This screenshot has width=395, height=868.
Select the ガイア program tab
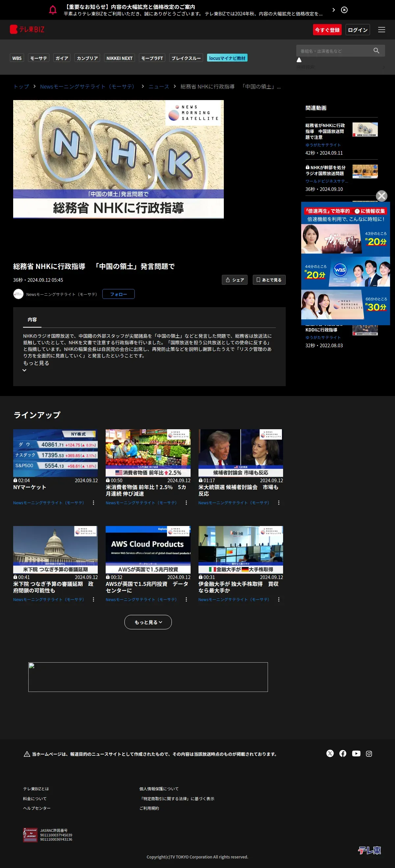point(62,58)
